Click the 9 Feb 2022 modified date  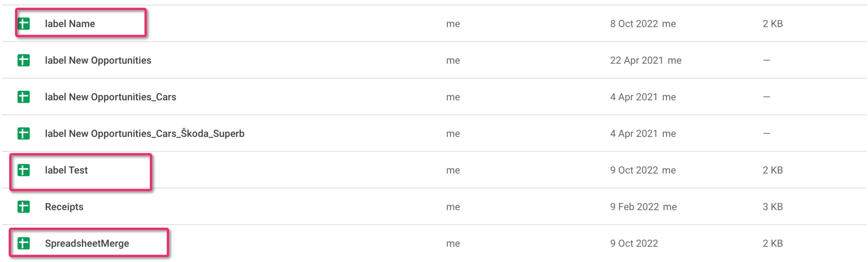(x=635, y=207)
